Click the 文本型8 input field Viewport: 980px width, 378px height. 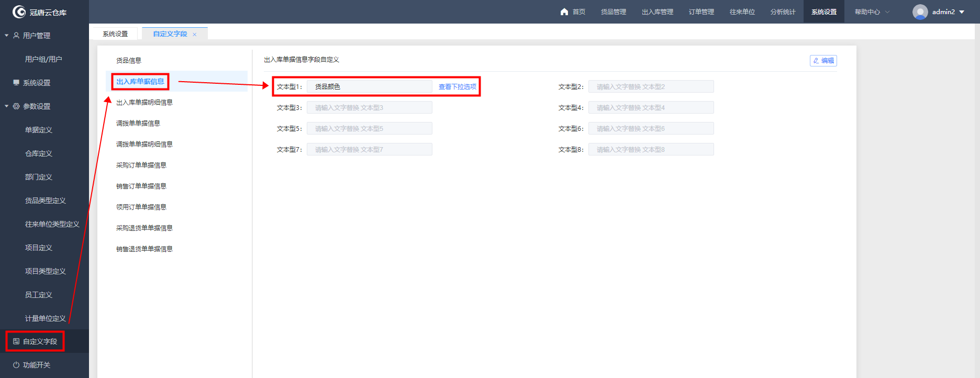[651, 150]
